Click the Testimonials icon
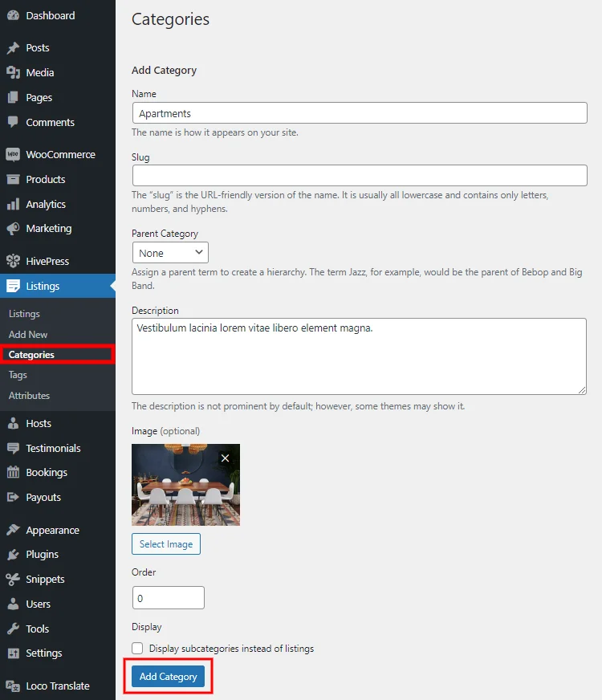The height and width of the screenshot is (700, 602). point(14,448)
